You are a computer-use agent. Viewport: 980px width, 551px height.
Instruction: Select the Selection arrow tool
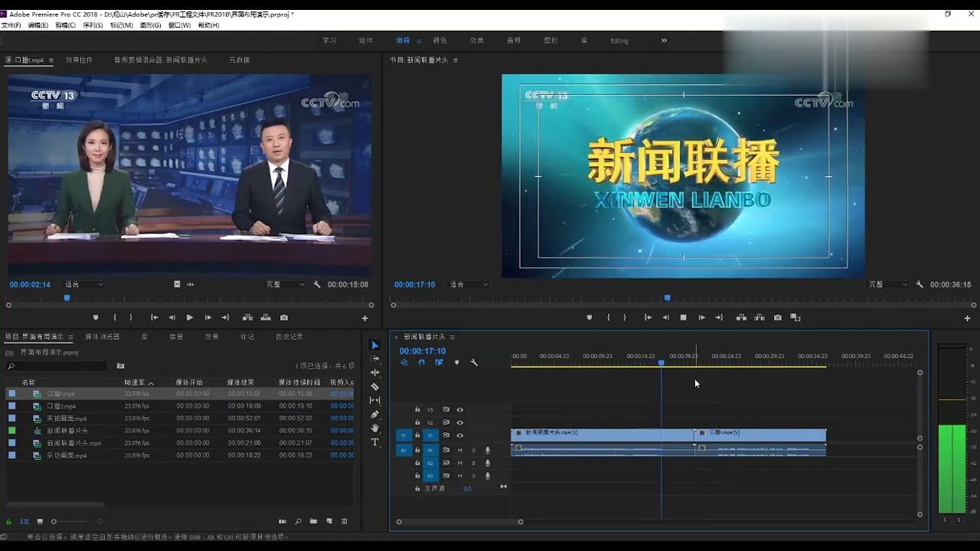374,345
